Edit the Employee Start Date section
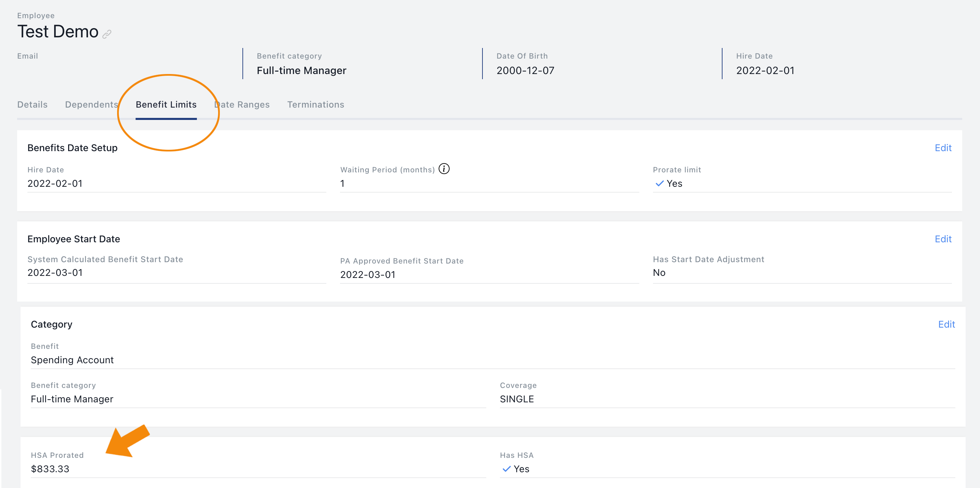980x488 pixels. [x=943, y=239]
